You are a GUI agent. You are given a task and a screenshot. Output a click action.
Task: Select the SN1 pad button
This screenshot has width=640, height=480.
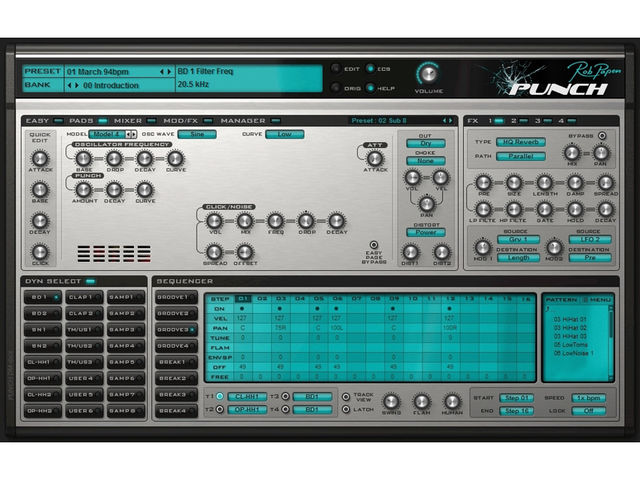pyautogui.click(x=42, y=330)
